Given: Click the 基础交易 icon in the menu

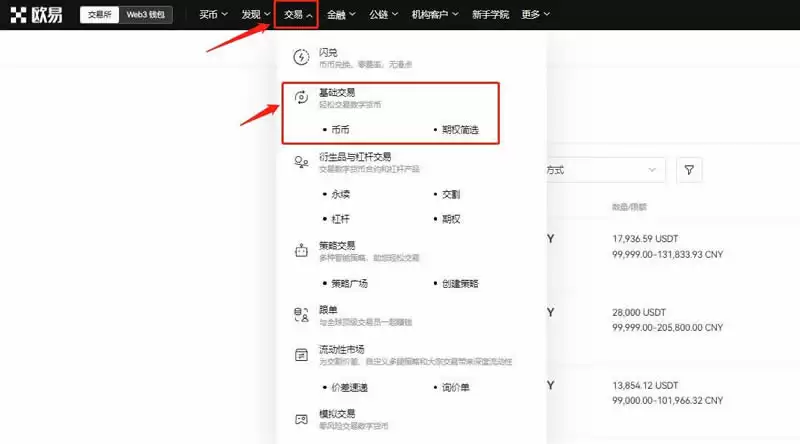Looking at the screenshot, I should tap(301, 97).
